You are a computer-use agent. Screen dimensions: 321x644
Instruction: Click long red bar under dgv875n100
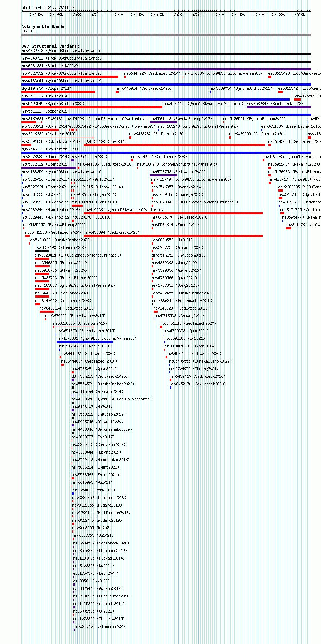coord(174,145)
